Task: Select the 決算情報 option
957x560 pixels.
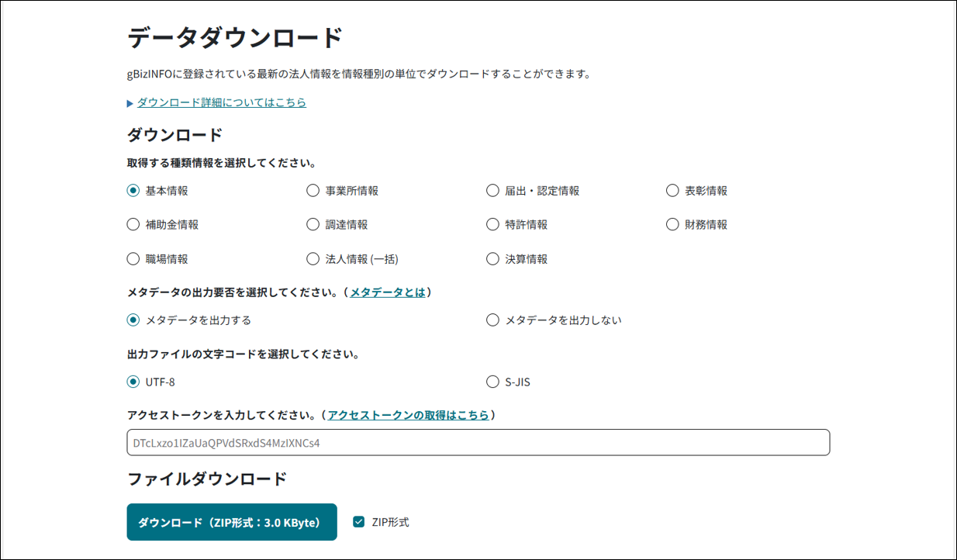Action: coord(492,258)
